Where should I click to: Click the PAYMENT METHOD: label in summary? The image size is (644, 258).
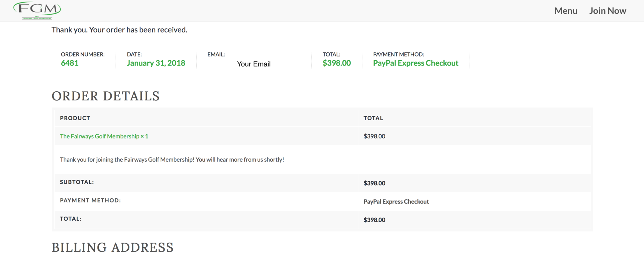(x=398, y=54)
